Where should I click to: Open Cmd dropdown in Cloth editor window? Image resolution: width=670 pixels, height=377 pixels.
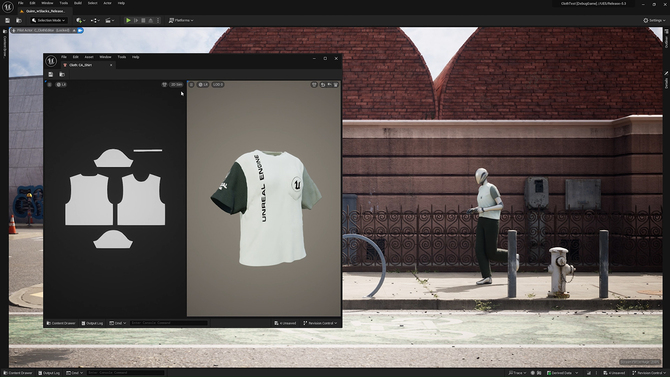pyautogui.click(x=118, y=323)
